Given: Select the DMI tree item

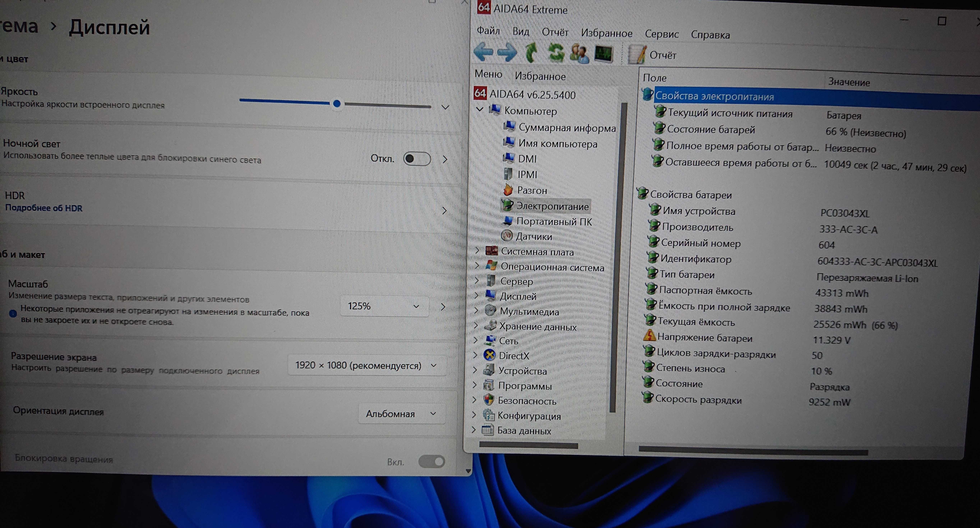Looking at the screenshot, I should [520, 158].
